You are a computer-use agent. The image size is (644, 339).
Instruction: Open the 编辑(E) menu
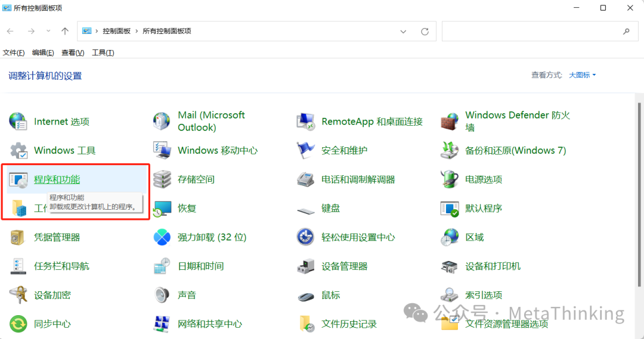pyautogui.click(x=43, y=52)
